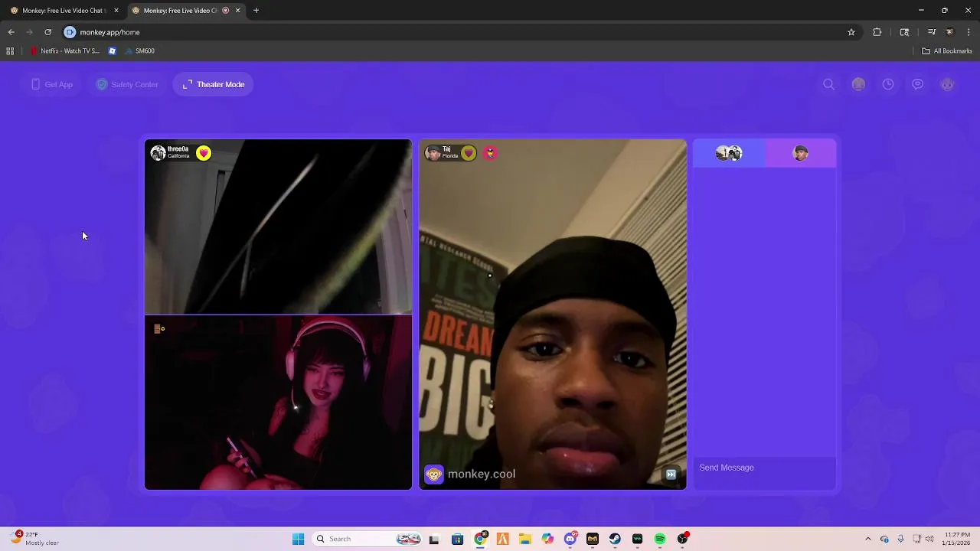The height and width of the screenshot is (551, 980).
Task: Open the media controls icon
Action: 932,32
